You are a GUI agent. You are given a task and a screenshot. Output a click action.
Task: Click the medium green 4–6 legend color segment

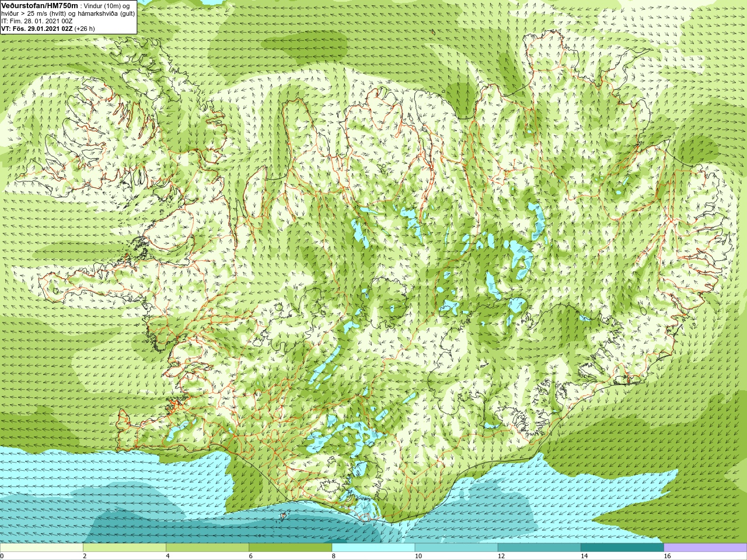point(207,548)
